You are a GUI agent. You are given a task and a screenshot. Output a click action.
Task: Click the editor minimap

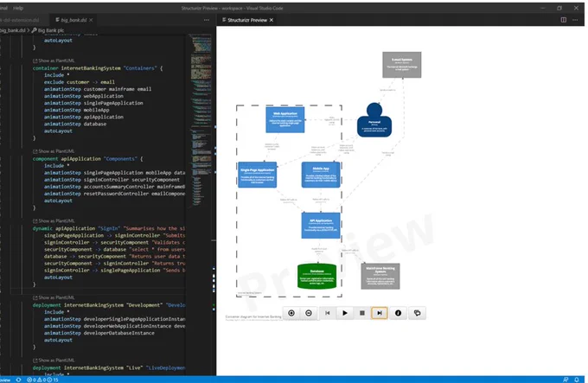[x=201, y=120]
